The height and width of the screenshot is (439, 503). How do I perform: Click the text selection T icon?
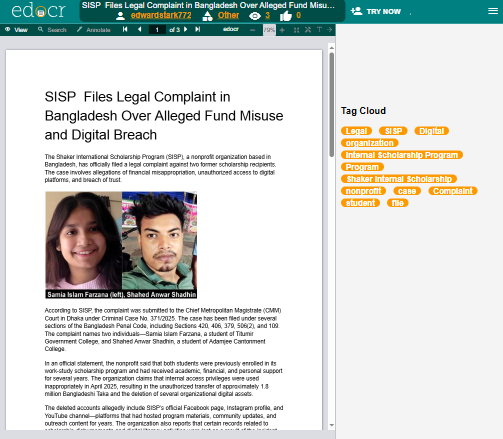[319, 30]
